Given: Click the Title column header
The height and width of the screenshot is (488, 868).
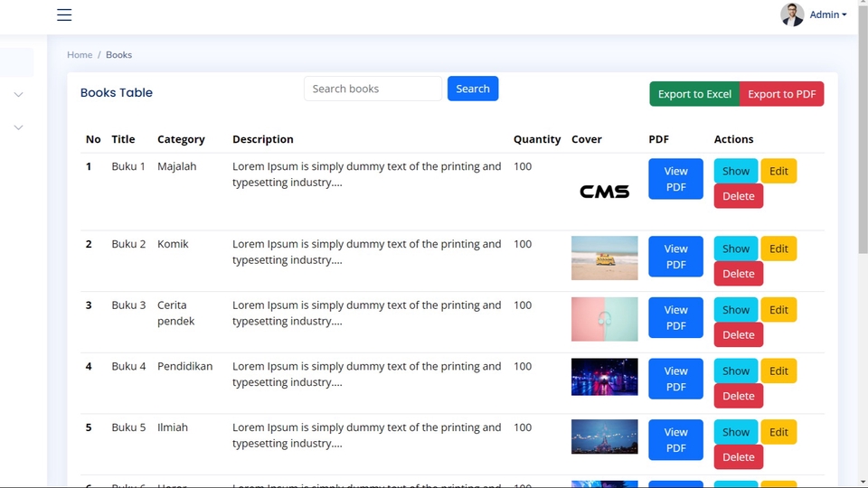Looking at the screenshot, I should 123,139.
